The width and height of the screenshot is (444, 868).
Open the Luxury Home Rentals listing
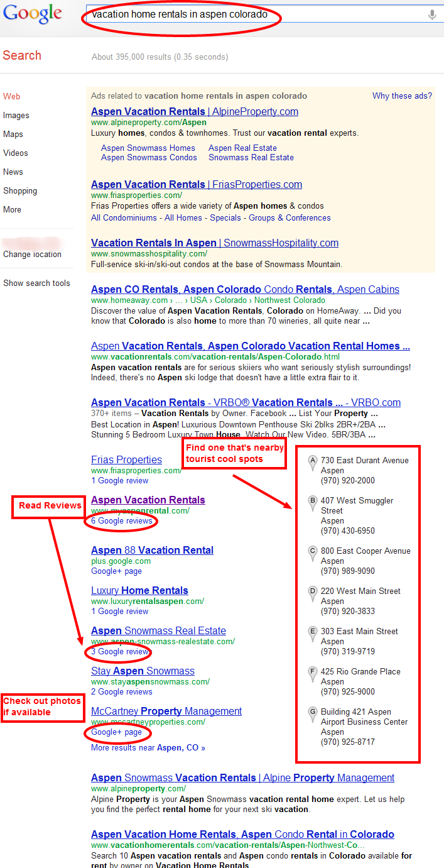click(x=139, y=591)
